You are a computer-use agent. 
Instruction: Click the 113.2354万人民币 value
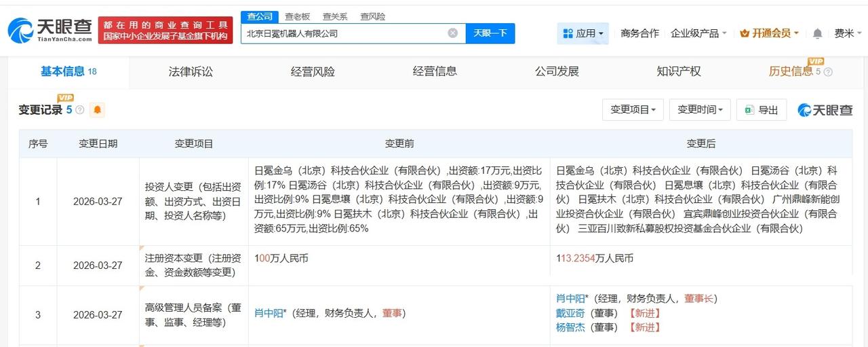595,259
